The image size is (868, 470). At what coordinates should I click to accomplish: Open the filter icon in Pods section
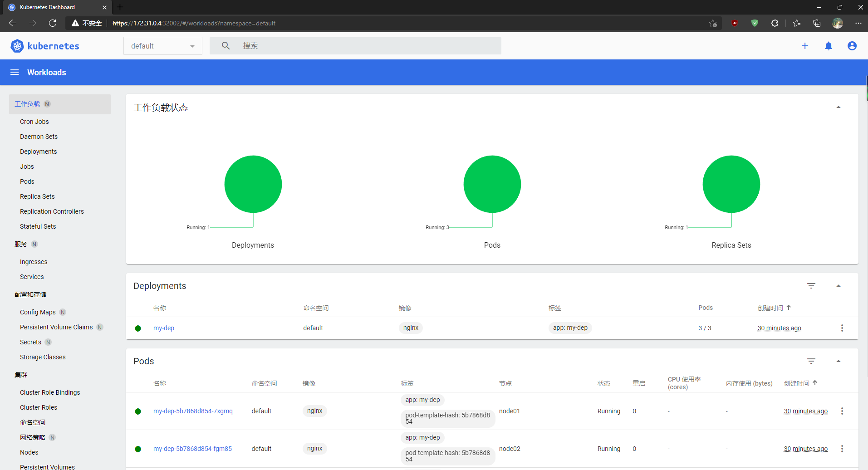tap(812, 361)
